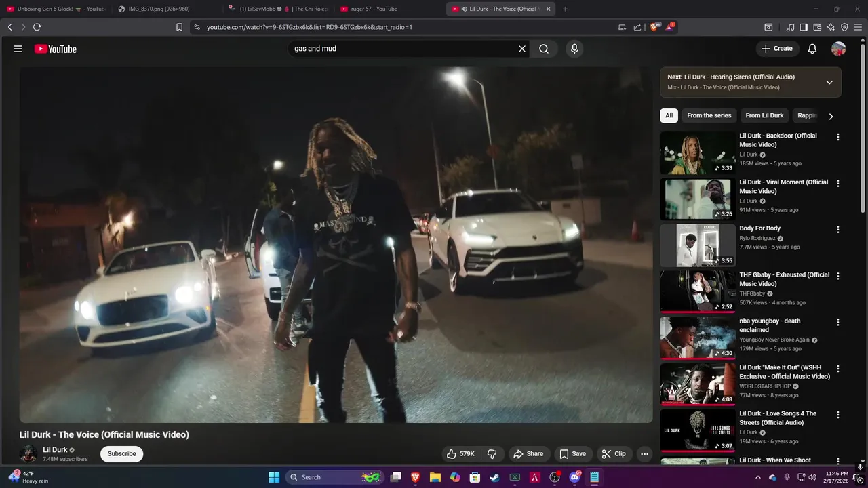This screenshot has height=488, width=868.
Task: Show hidden system tray icons chevron
Action: pos(759,477)
